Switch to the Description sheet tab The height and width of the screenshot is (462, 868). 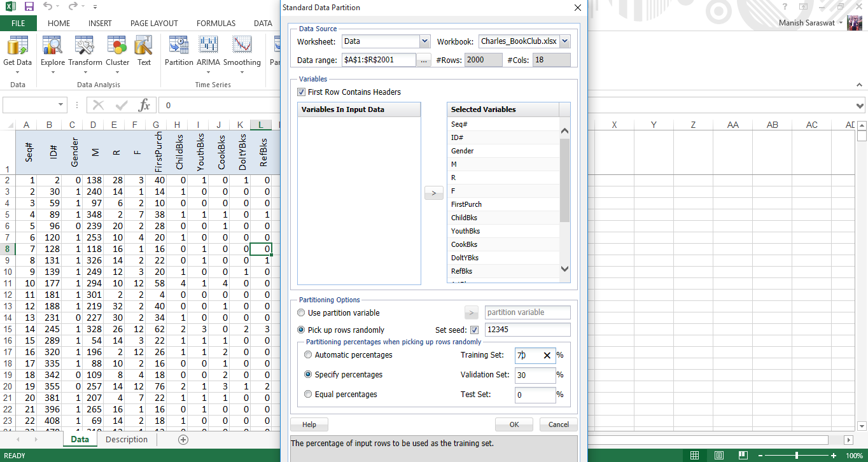click(126, 440)
